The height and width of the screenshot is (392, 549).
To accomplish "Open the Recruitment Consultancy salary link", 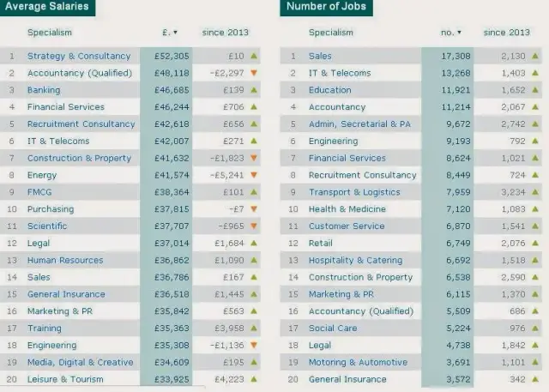I will tap(81, 124).
